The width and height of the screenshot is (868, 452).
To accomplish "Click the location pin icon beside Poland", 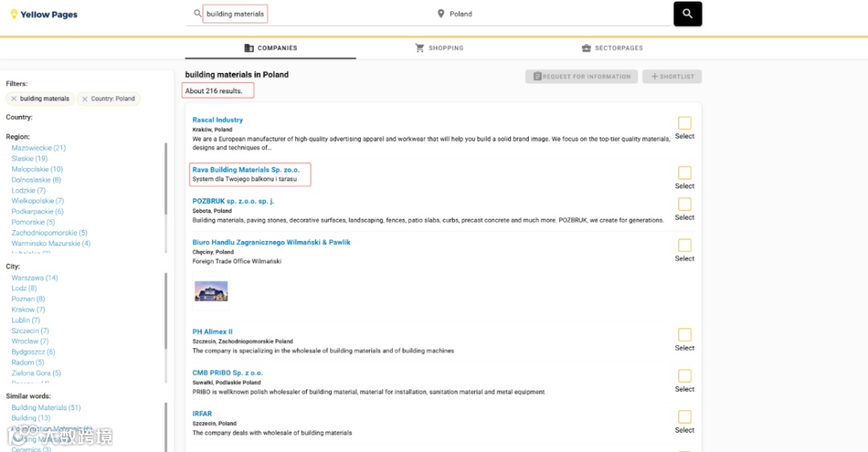I will 440,14.
